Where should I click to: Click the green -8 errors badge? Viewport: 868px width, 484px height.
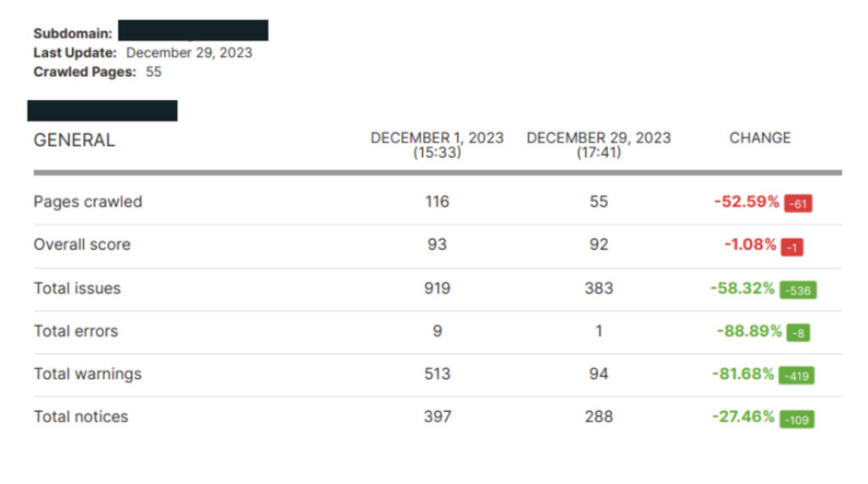click(798, 333)
